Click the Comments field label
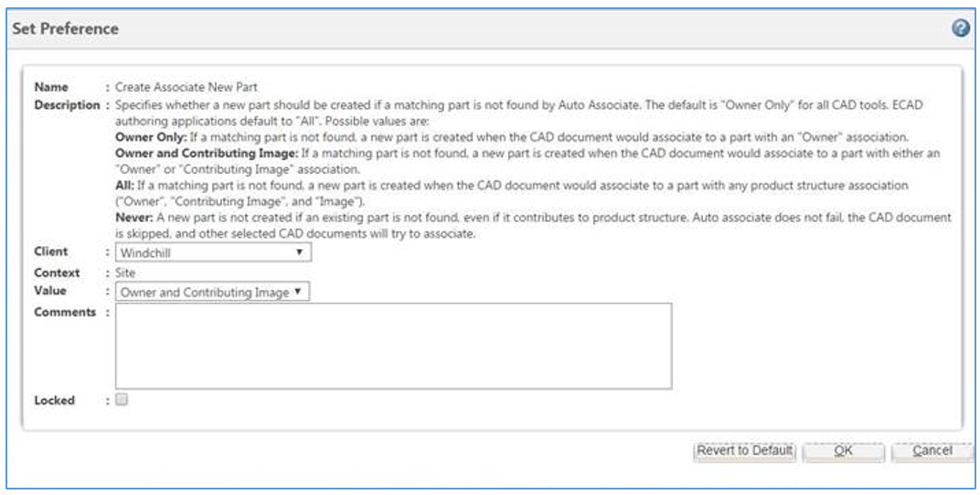 (64, 312)
